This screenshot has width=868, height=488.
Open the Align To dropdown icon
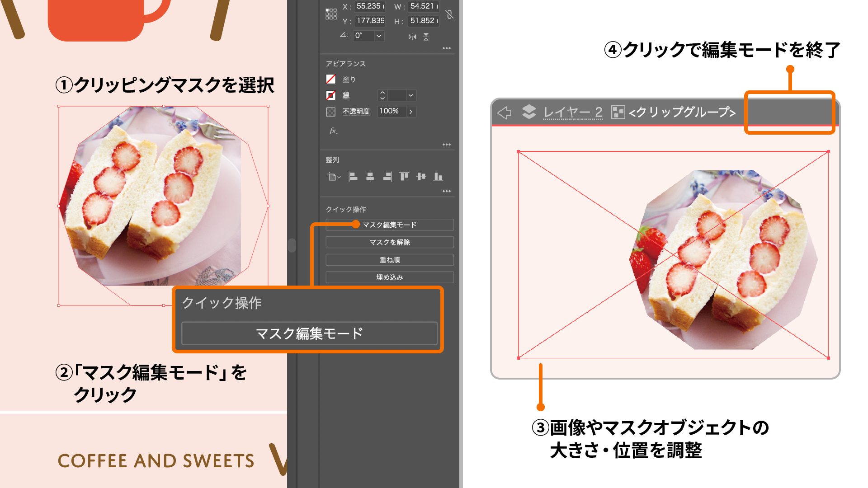tap(334, 177)
